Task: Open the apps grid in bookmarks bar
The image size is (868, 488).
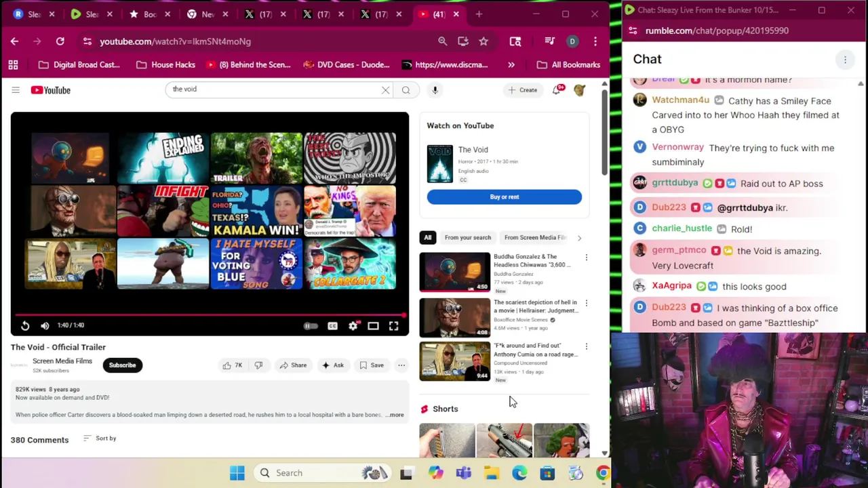Action: coord(13,64)
